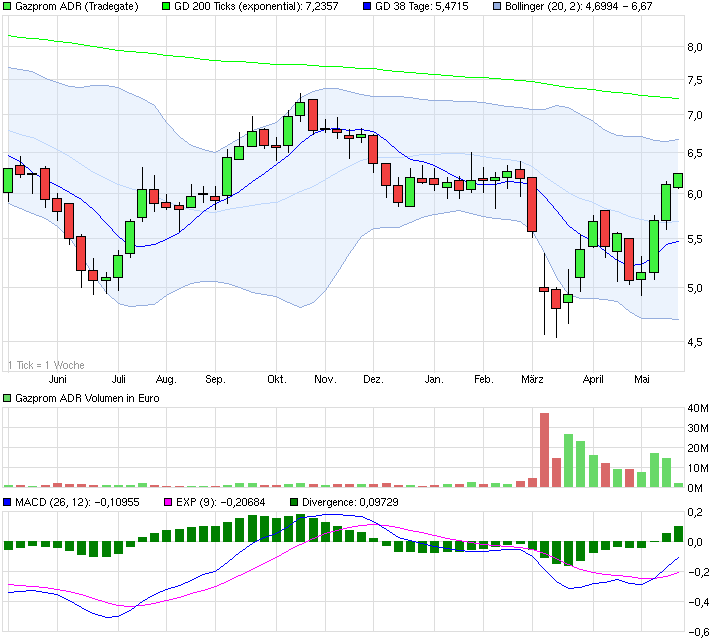Click the 8,0 price axis value

[695, 47]
